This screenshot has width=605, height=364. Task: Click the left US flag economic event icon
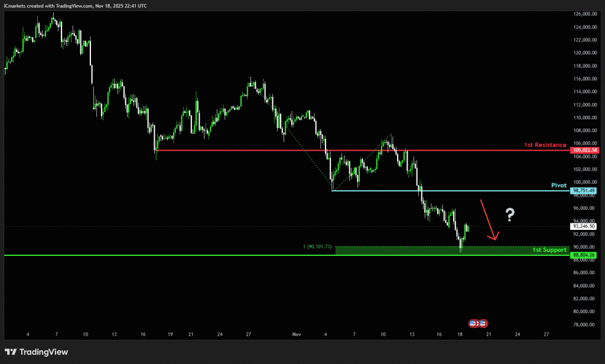coord(474,323)
